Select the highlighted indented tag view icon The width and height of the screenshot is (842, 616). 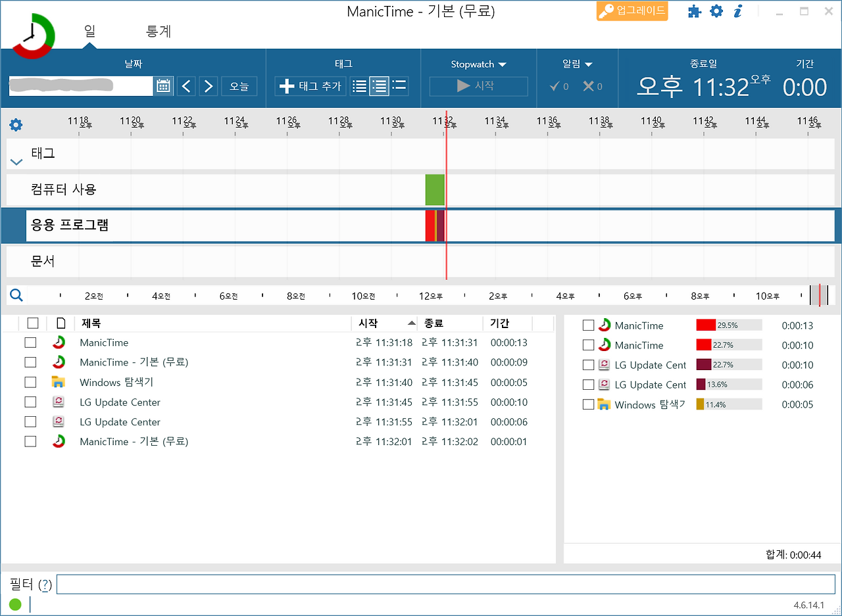379,86
